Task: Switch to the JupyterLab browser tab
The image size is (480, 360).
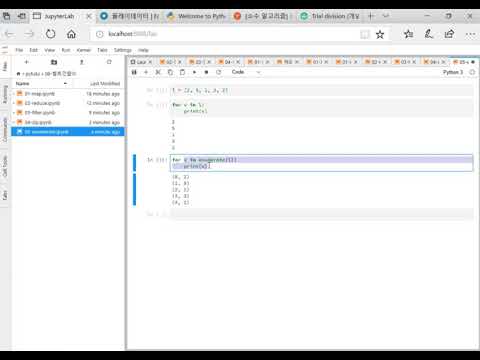Action: click(x=58, y=16)
